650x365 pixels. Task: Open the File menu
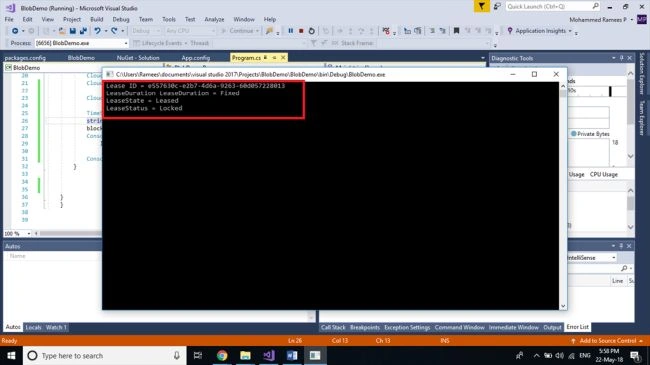click(x=9, y=19)
